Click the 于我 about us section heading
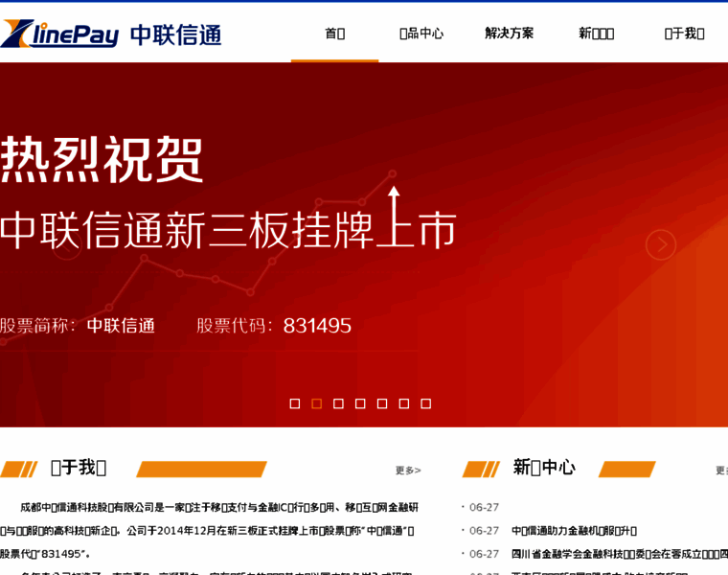This screenshot has height=575, width=728. (x=79, y=468)
